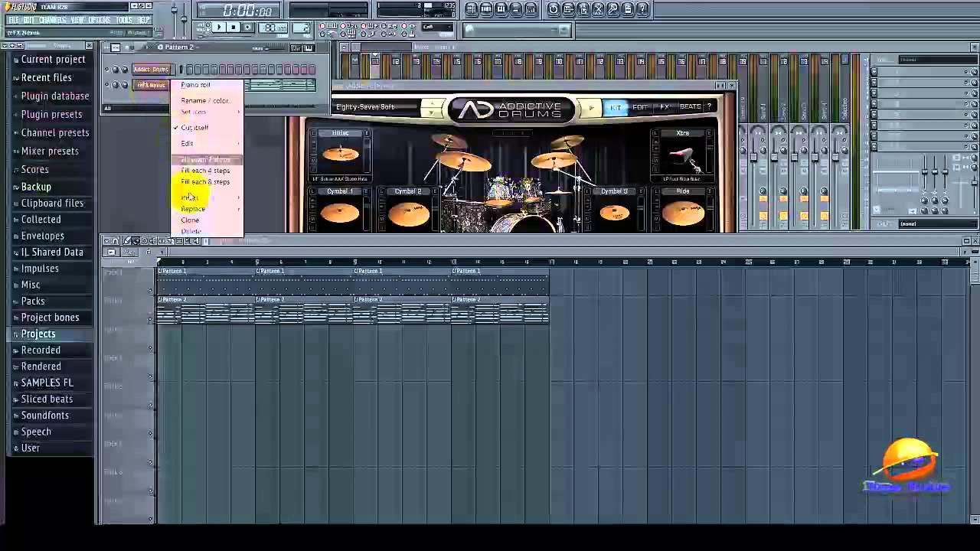Image resolution: width=980 pixels, height=551 pixels.
Task: Choose Clone from the context menu
Action: tap(190, 220)
